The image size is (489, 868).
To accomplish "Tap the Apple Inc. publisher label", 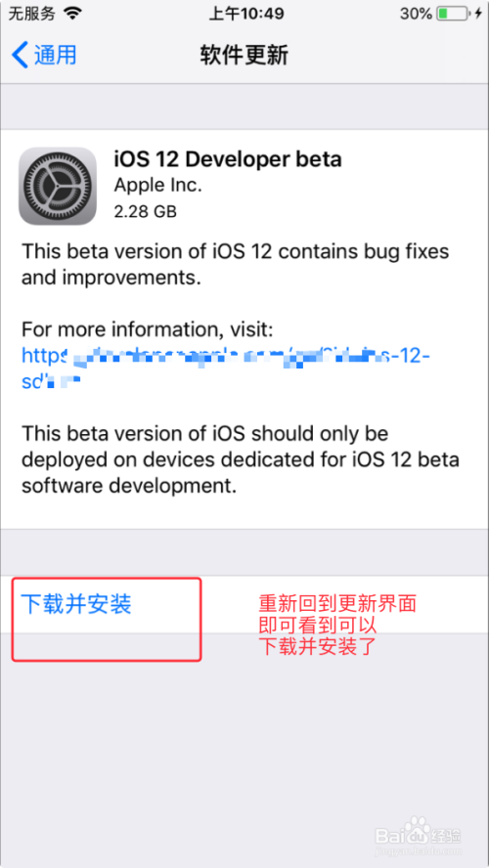I will click(157, 186).
